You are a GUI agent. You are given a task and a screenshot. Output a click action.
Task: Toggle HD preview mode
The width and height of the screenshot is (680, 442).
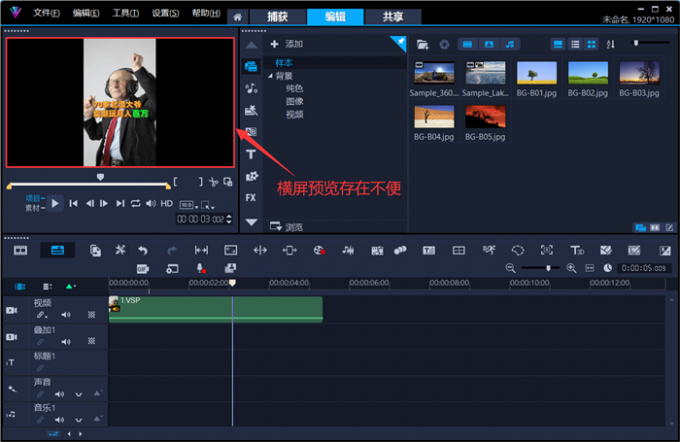167,203
